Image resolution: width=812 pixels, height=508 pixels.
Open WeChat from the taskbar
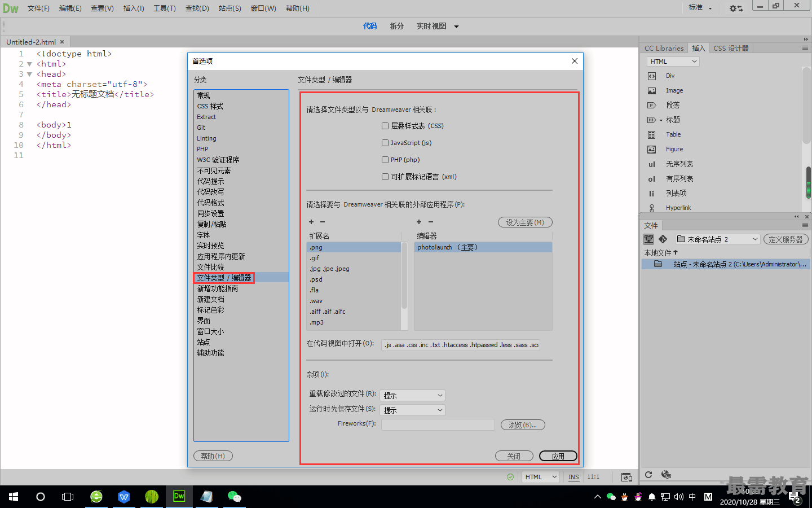[234, 497]
